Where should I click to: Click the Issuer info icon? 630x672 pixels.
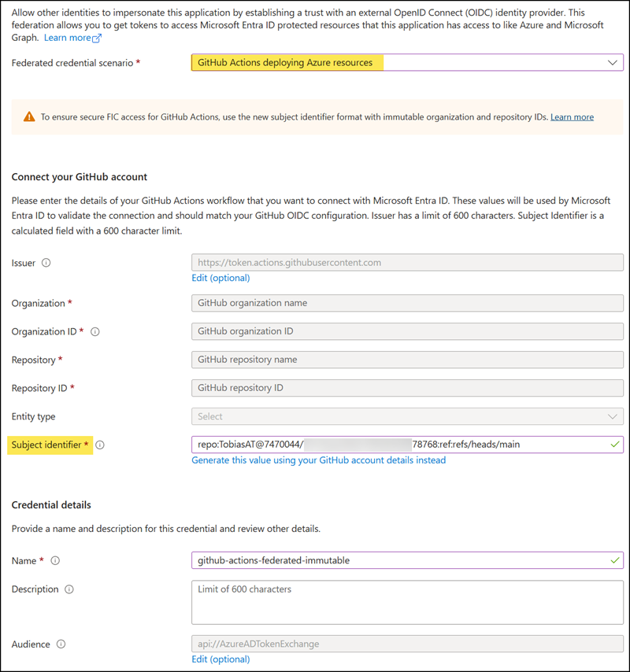pos(46,263)
